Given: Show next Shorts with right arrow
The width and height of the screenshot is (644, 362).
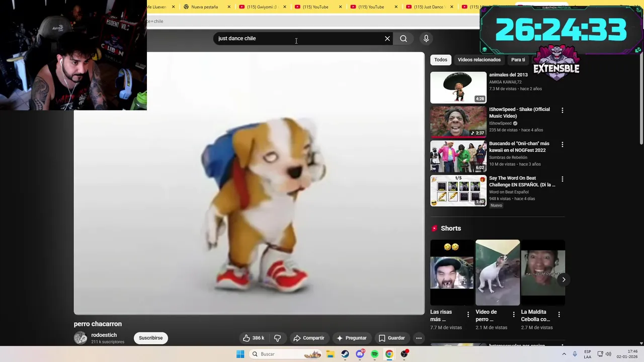Looking at the screenshot, I should [x=563, y=280].
